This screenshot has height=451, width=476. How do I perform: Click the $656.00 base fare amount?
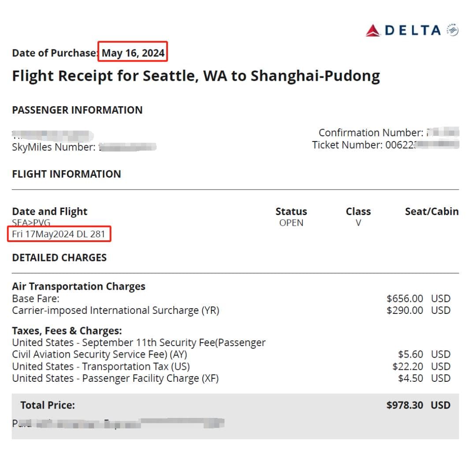[405, 298]
